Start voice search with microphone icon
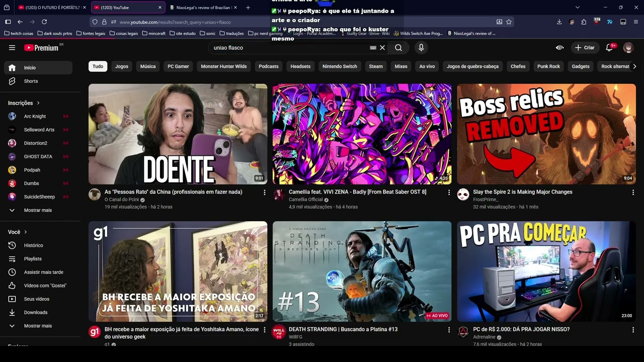The image size is (644, 362). click(x=421, y=48)
